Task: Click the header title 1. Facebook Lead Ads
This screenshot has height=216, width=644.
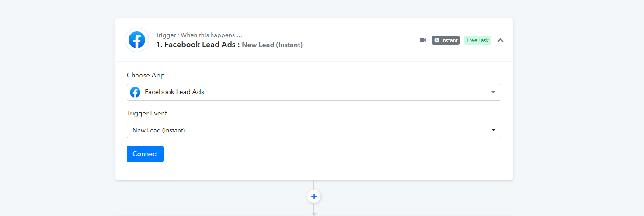Action: (x=198, y=45)
